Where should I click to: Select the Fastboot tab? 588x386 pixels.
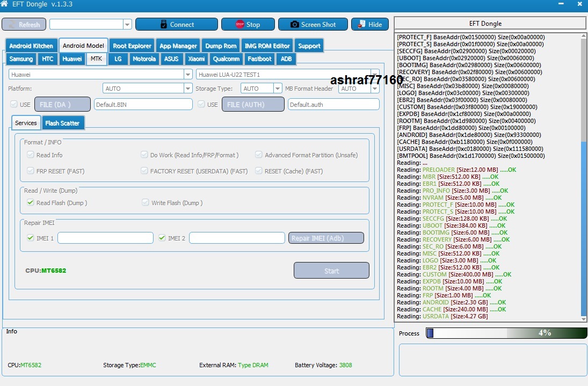click(x=259, y=59)
